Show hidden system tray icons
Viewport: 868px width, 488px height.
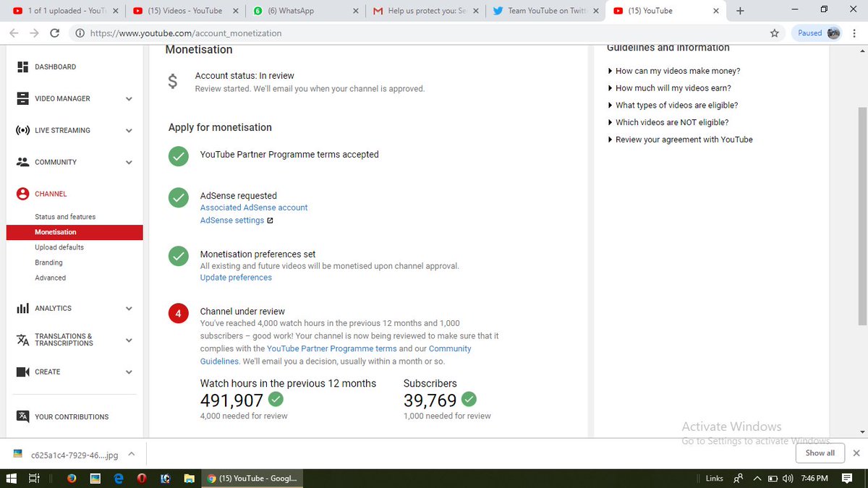tap(757, 478)
